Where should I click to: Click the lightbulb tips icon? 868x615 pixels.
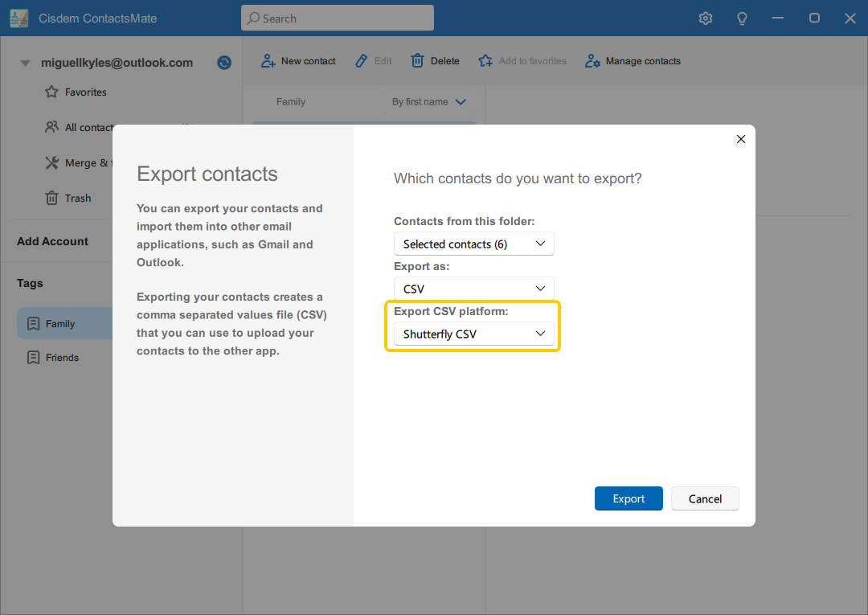pyautogui.click(x=743, y=18)
